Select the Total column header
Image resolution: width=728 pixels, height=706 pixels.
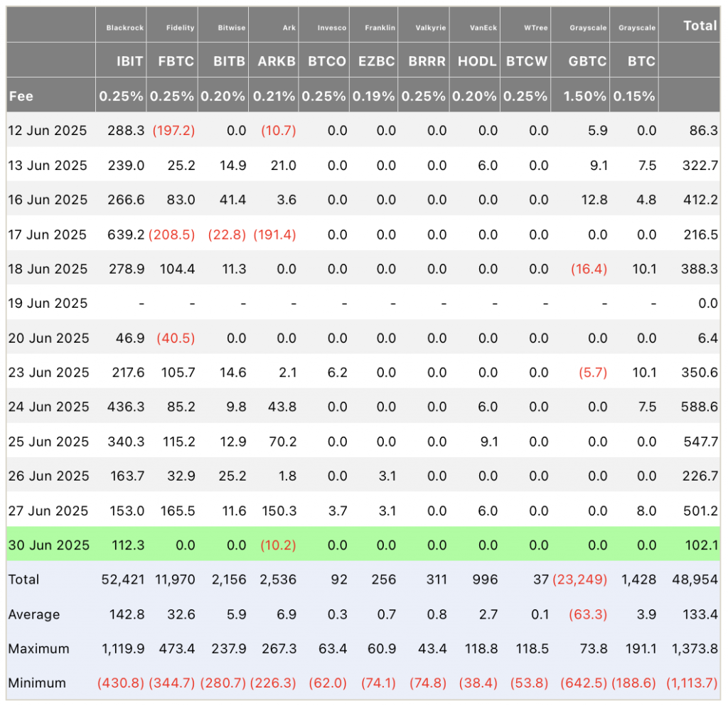tap(700, 26)
